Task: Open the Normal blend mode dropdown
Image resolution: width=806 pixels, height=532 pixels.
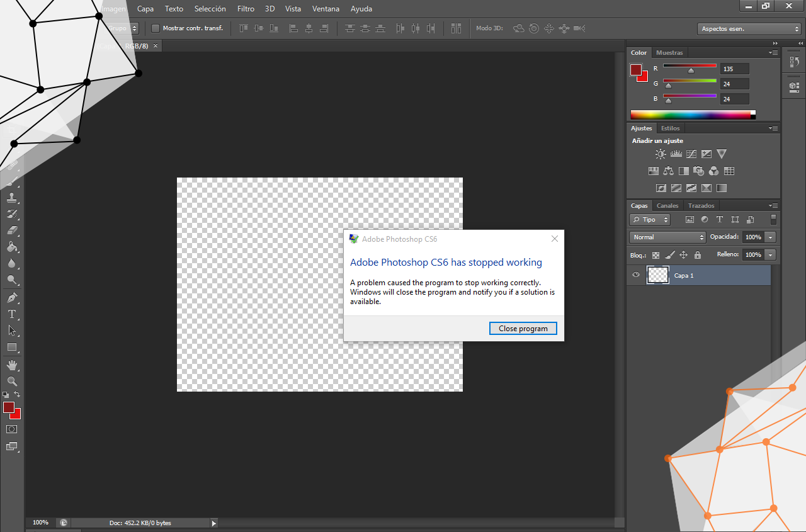Action: [x=667, y=237]
